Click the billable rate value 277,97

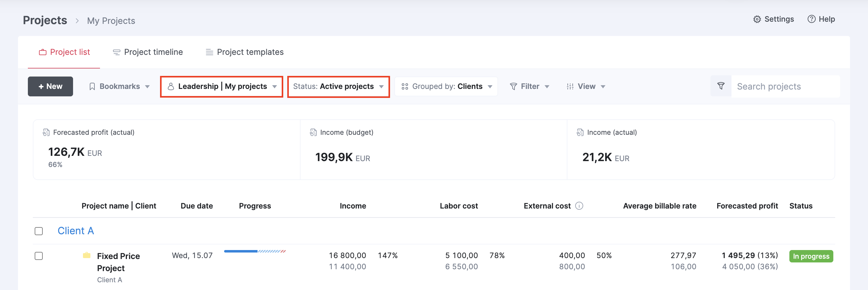tap(683, 256)
